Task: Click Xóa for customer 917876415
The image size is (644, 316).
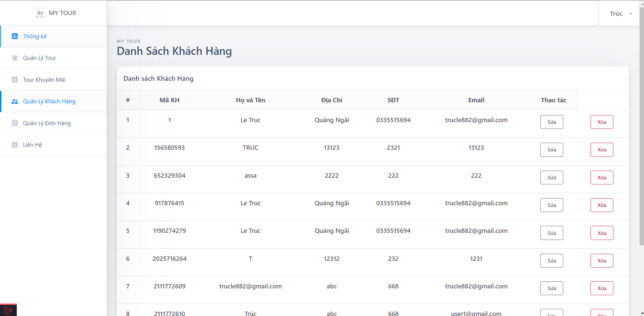Action: [x=602, y=205]
